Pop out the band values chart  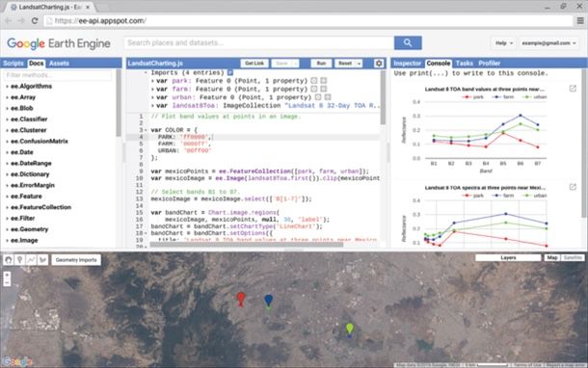(x=573, y=89)
